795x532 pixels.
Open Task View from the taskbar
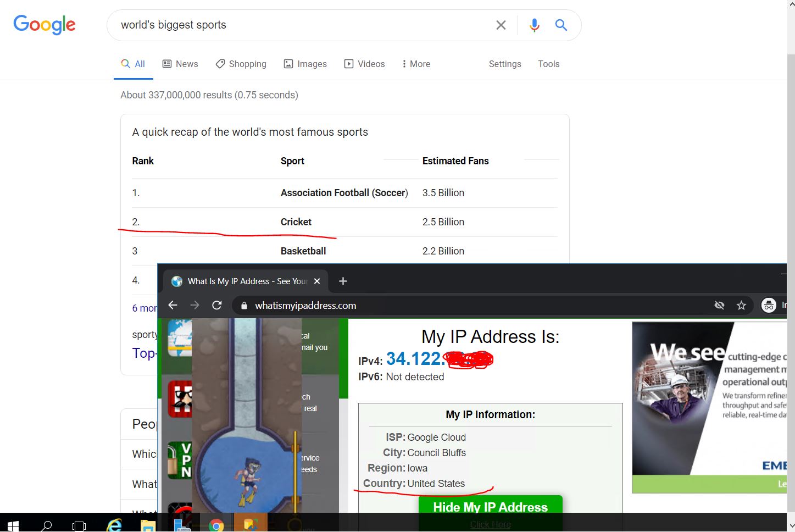tap(79, 525)
